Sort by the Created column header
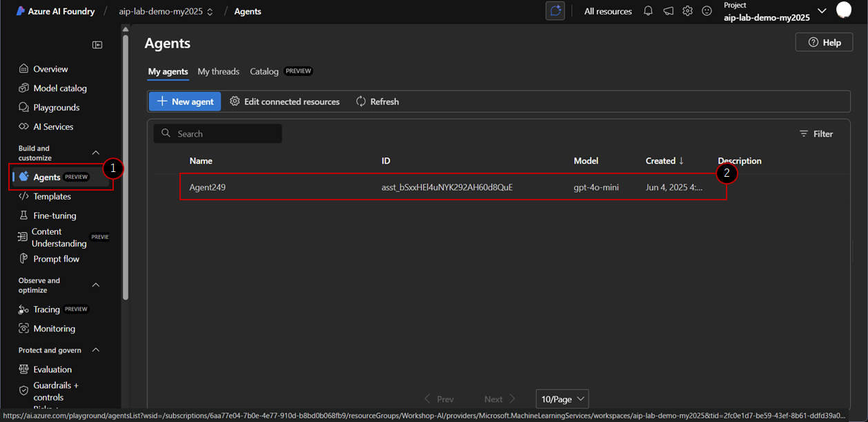This screenshot has height=422, width=868. pos(664,161)
